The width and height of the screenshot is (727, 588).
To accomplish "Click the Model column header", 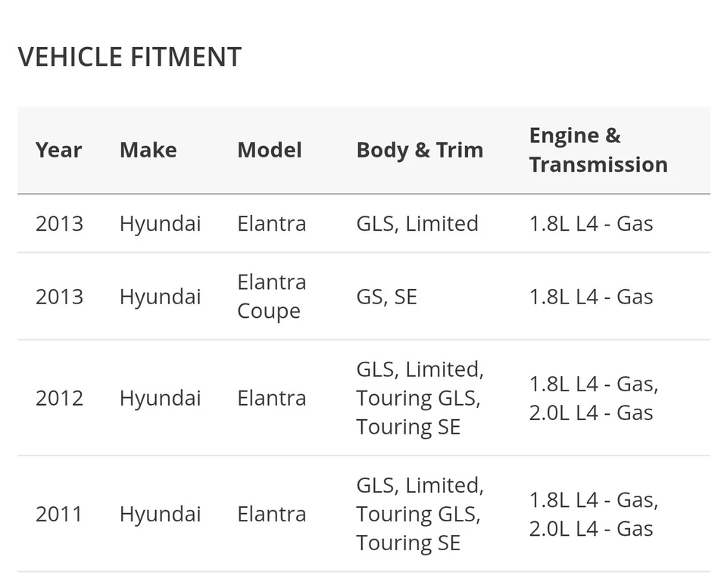I will pyautogui.click(x=270, y=150).
